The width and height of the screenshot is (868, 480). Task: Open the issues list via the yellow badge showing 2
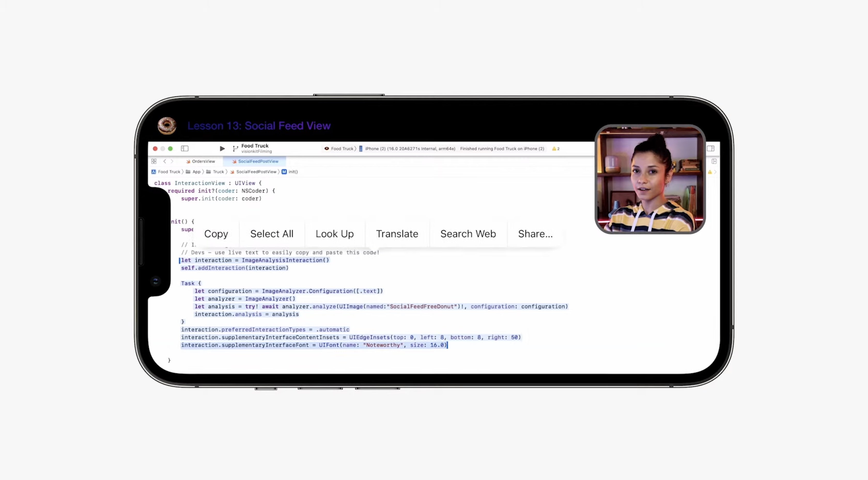(x=555, y=148)
